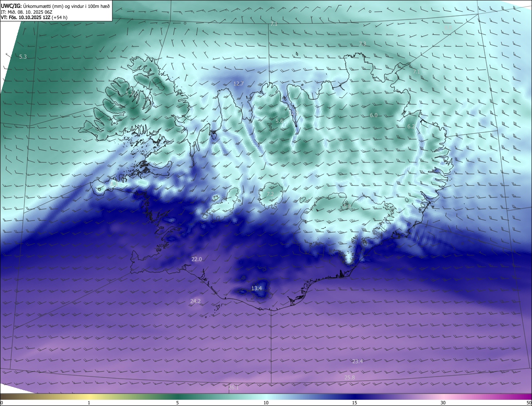Click the color scale tick label '50'
The image size is (532, 406).
click(529, 403)
